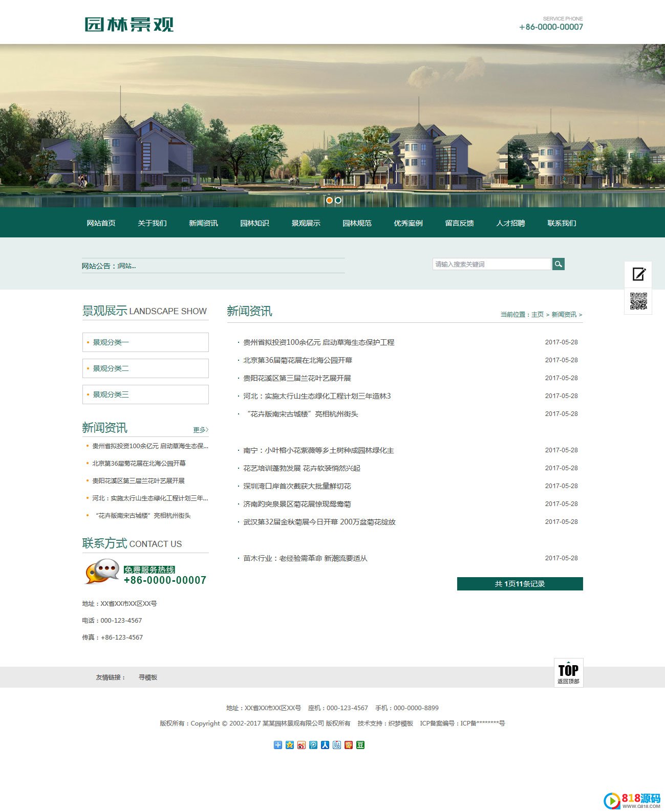Share to QQ Zone star icon
The width and height of the screenshot is (665, 812).
click(290, 745)
